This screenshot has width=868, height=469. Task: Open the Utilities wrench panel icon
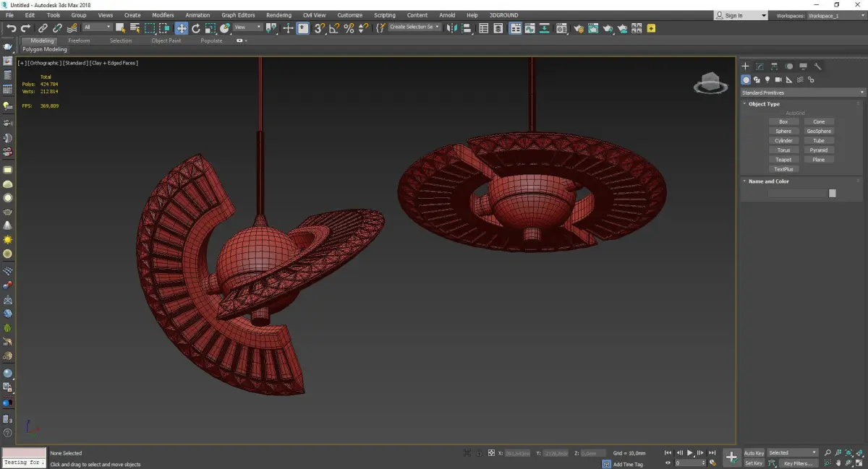[x=817, y=66]
